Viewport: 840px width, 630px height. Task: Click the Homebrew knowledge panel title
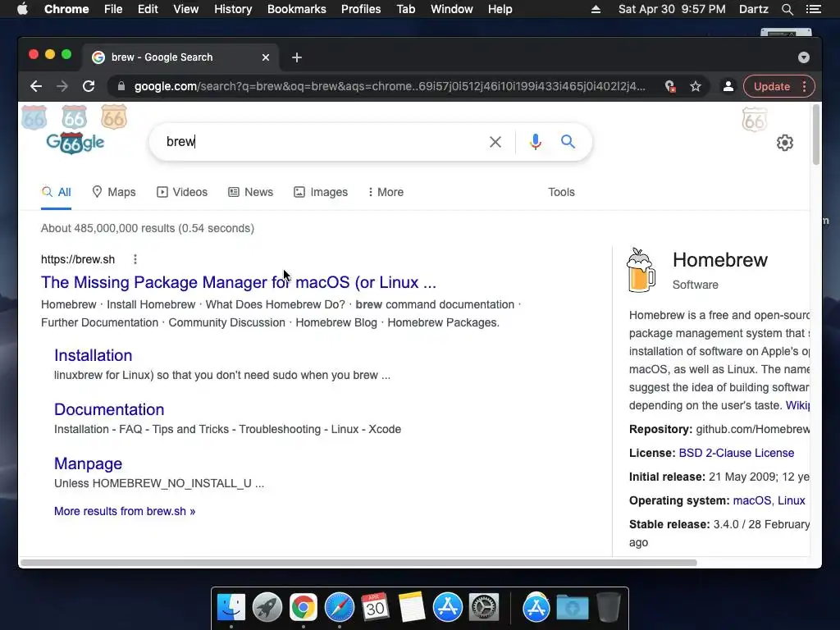tap(720, 260)
